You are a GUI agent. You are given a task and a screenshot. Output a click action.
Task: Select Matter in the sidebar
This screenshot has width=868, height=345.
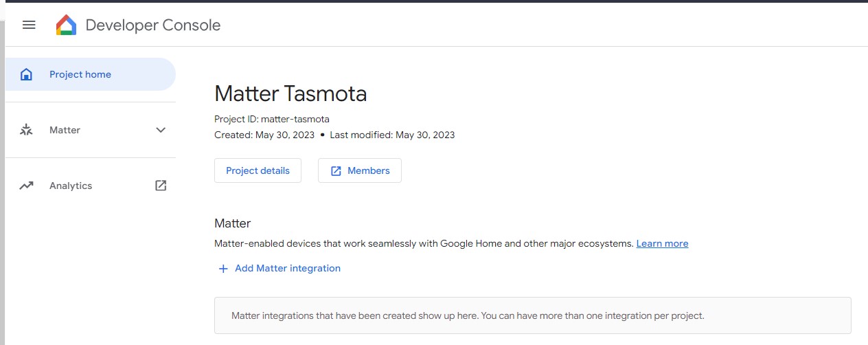(x=90, y=130)
